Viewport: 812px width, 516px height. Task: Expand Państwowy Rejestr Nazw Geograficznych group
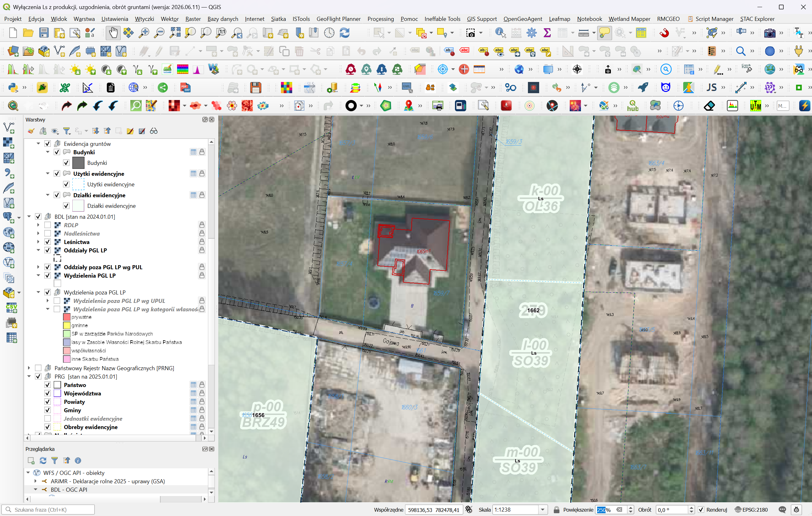click(x=29, y=368)
